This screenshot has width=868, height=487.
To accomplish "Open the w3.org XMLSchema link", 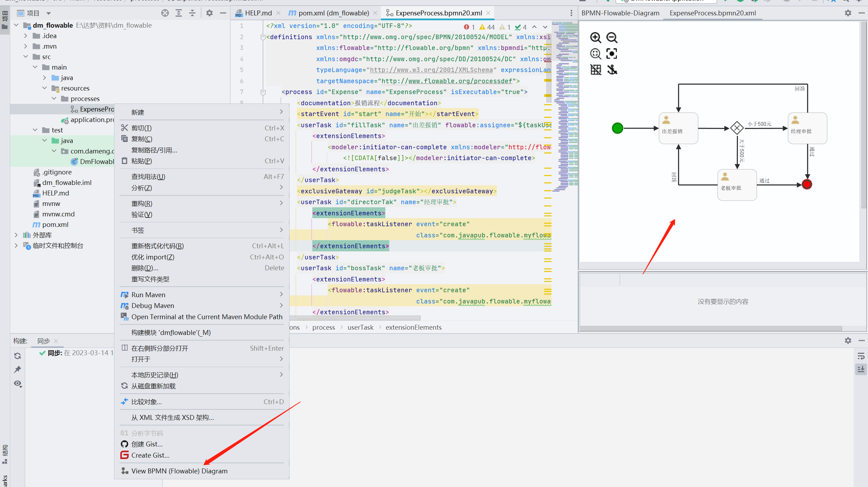I will [x=431, y=70].
